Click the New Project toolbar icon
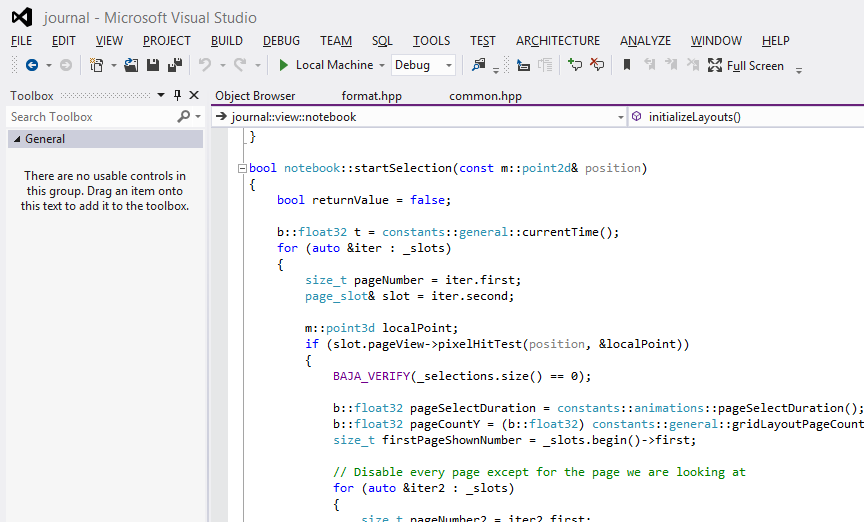This screenshot has height=522, width=864. pos(96,65)
